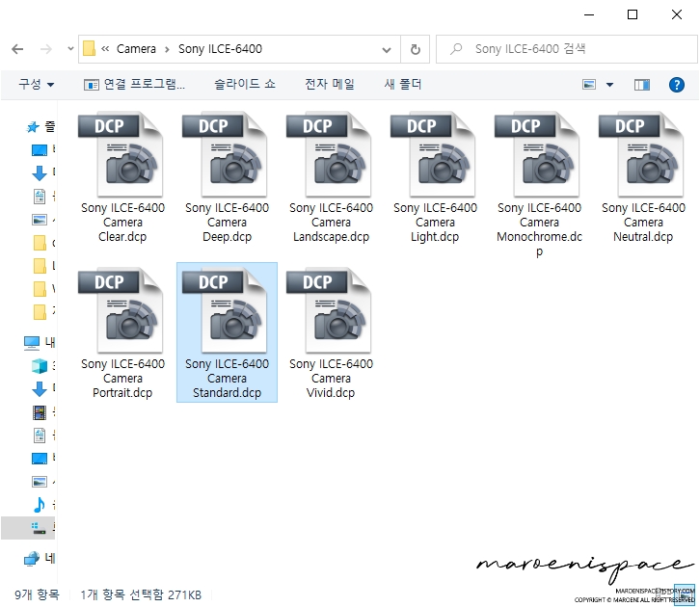Click 연결 프로그램... toolbar button
The height and width of the screenshot is (607, 700).
click(134, 84)
